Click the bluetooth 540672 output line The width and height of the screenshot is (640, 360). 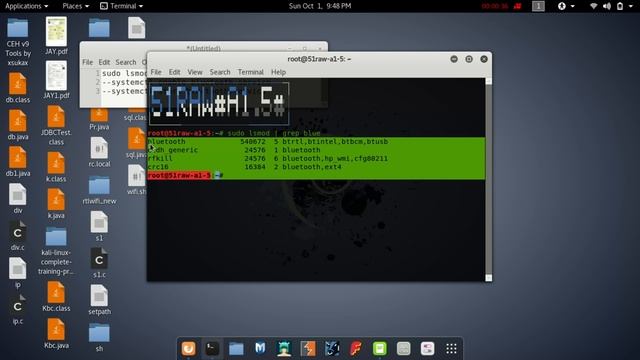316,142
